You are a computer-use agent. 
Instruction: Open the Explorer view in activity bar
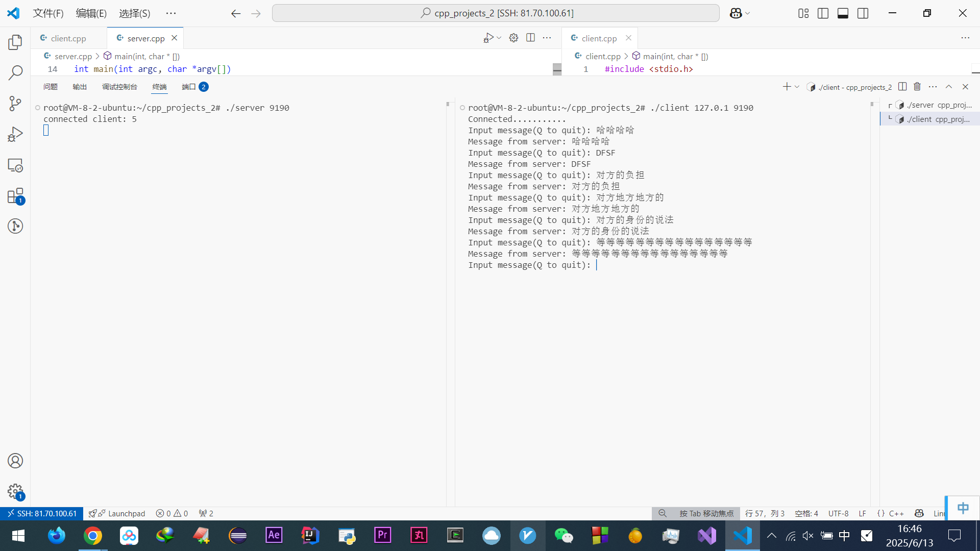pos(15,42)
